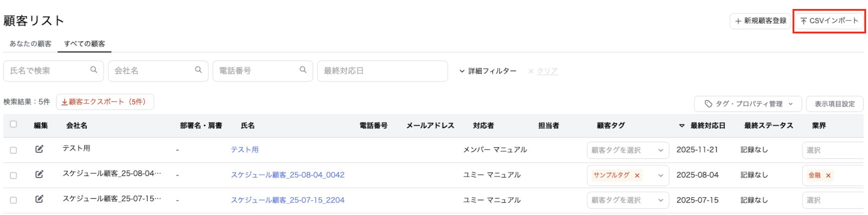Image resolution: width=868 pixels, height=215 pixels.
Task: Toggle the select-all header checkbox
Action: click(13, 124)
